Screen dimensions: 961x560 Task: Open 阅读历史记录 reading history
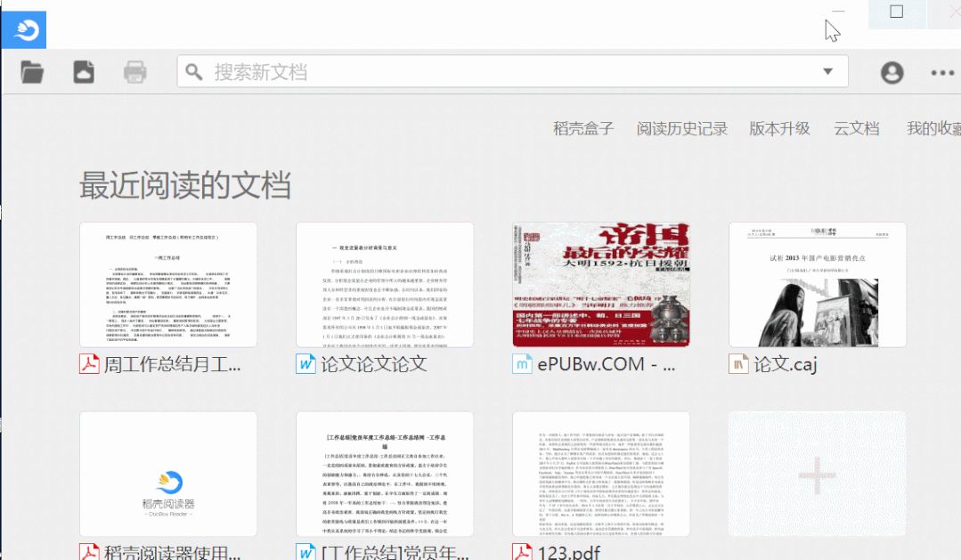(681, 128)
